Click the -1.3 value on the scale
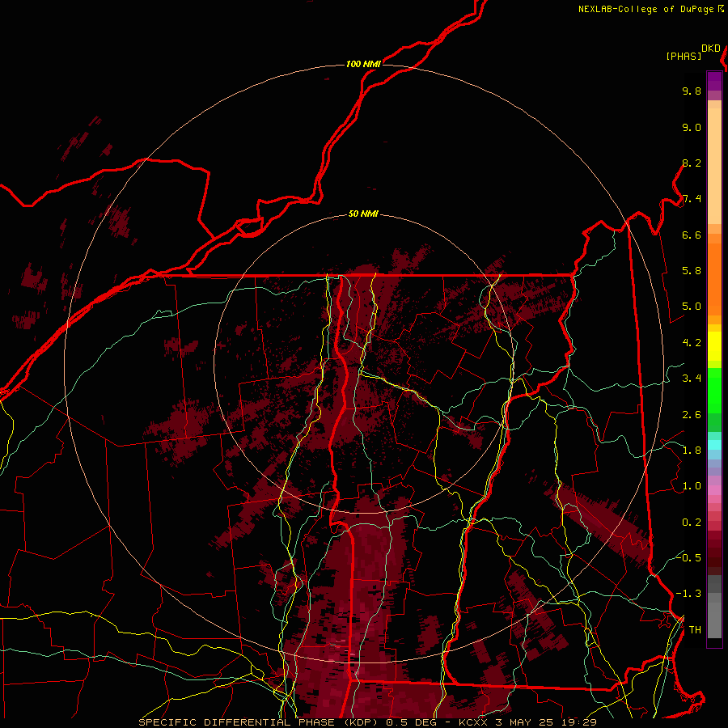Screen dimensions: 728x728 [688, 595]
